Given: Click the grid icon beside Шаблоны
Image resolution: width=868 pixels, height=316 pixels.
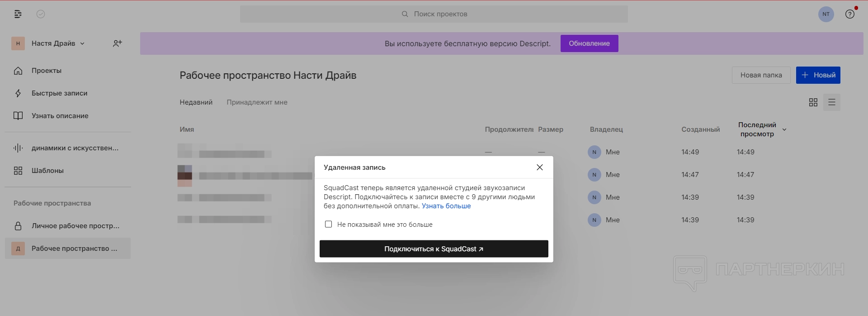Looking at the screenshot, I should [18, 171].
